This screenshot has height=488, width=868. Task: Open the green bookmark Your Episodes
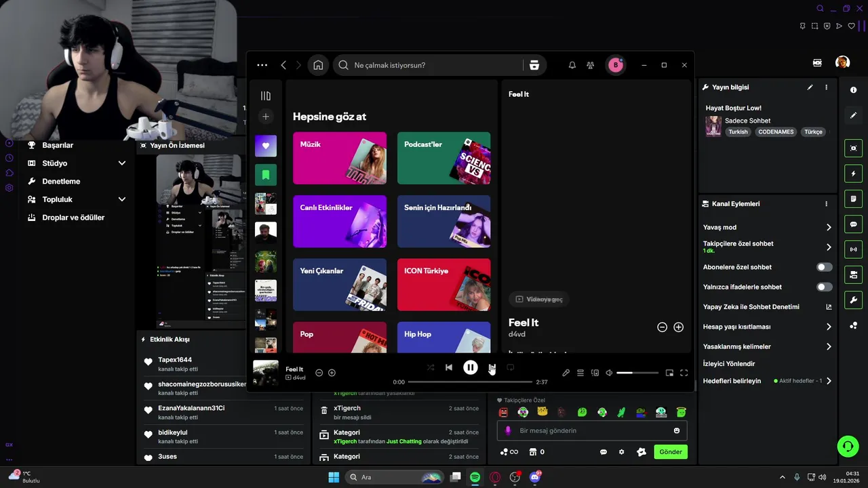point(266,175)
